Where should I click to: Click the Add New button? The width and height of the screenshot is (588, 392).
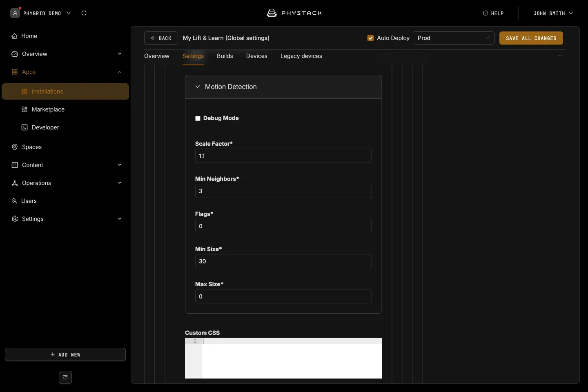click(x=65, y=354)
